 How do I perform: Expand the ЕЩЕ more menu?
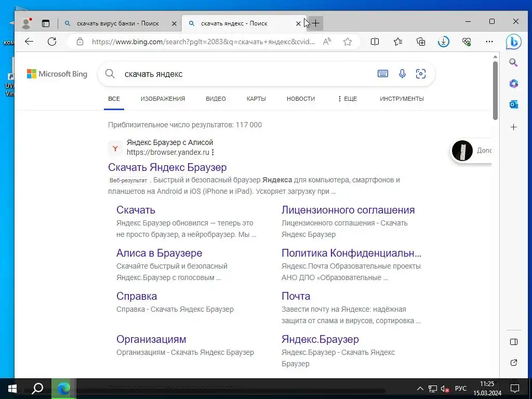click(348, 99)
